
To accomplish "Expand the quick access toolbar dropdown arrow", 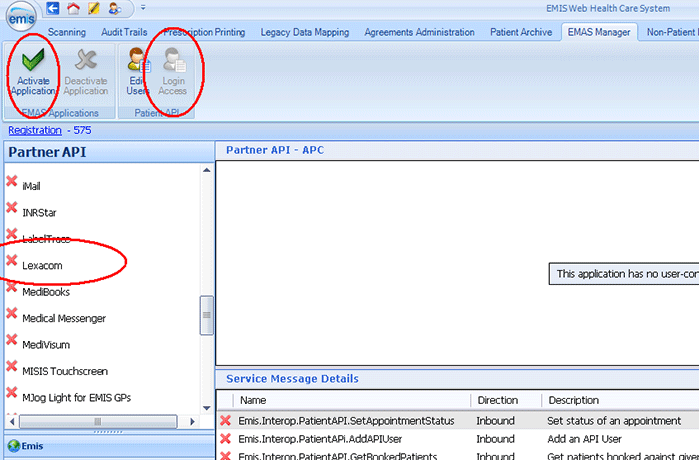I will (143, 8).
